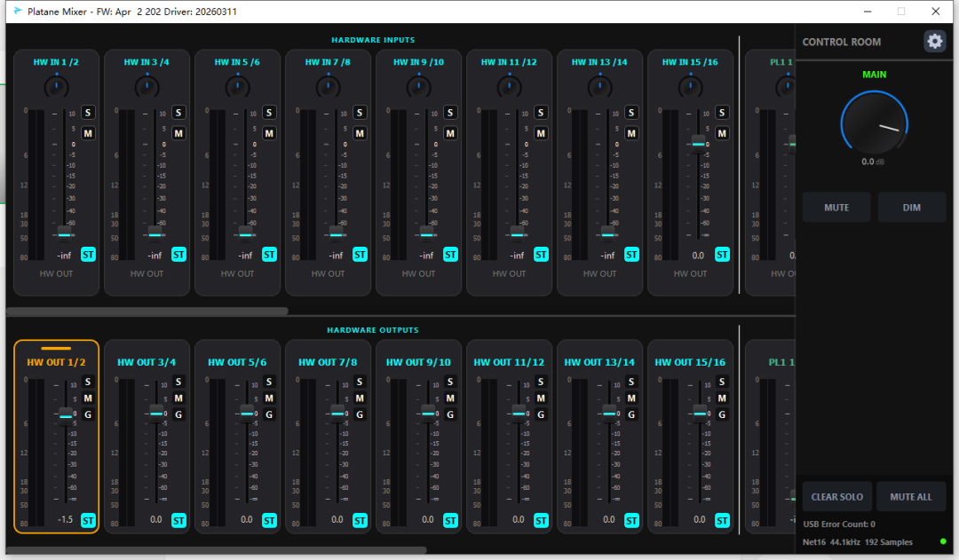959x560 pixels.
Task: Solo the HW OUT 1/2 channel
Action: 88,382
